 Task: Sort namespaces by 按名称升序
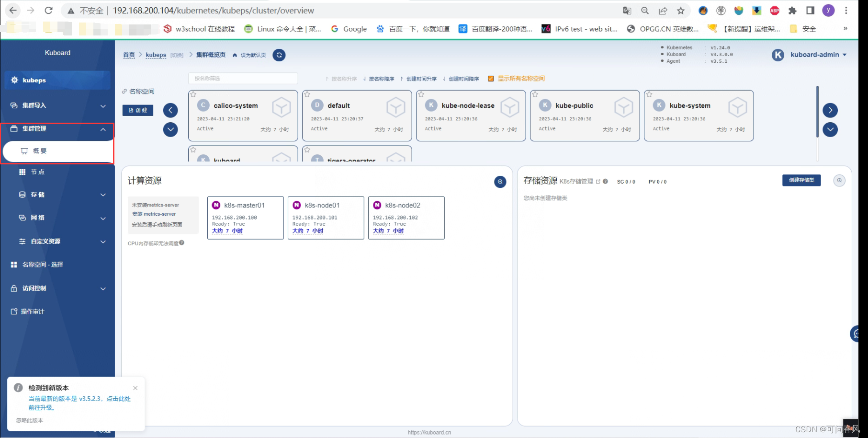coord(341,79)
